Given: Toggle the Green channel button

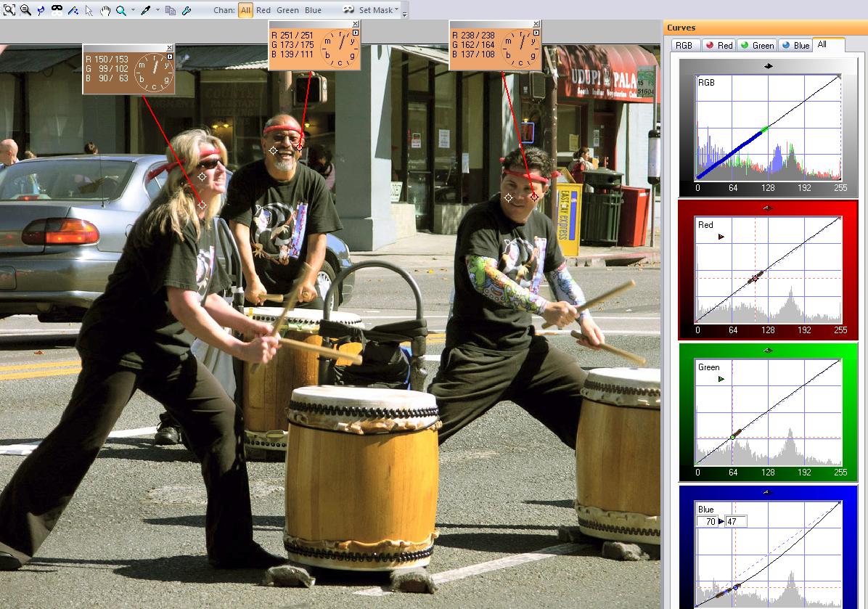Looking at the screenshot, I should coord(287,10).
